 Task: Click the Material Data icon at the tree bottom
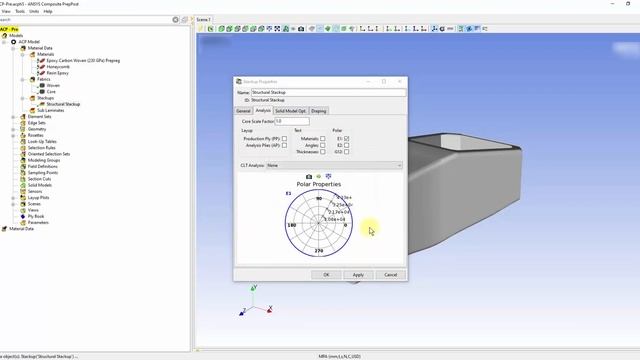[4, 229]
